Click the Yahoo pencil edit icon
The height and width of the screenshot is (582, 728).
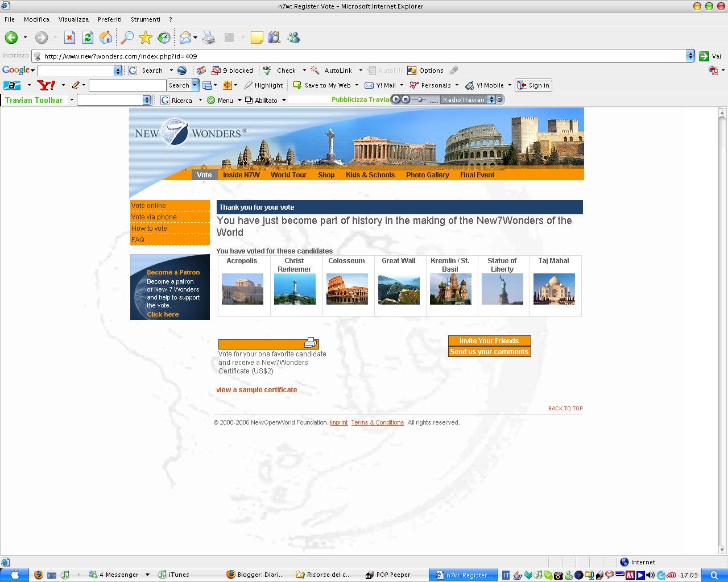tap(76, 85)
